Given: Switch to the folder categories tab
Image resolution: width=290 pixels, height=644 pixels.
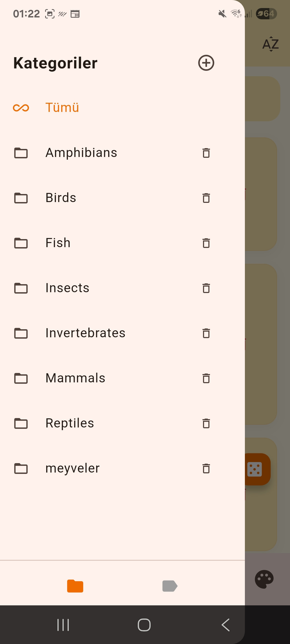Looking at the screenshot, I should [x=75, y=586].
